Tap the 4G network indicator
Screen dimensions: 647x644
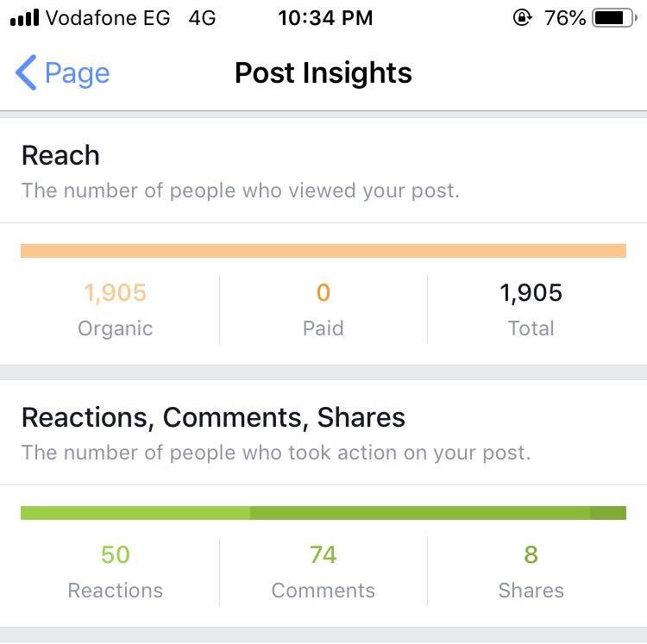[202, 18]
